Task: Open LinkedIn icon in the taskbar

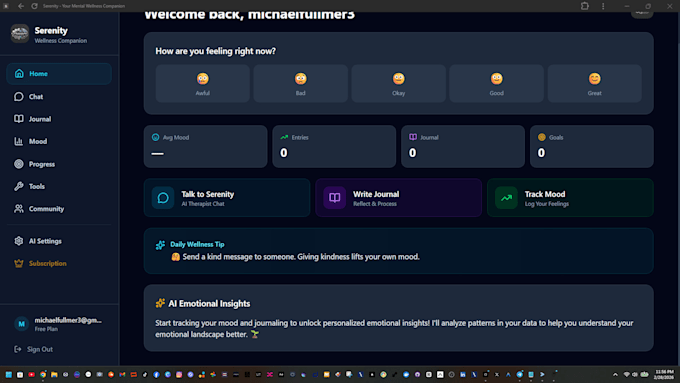Action: 463,374
